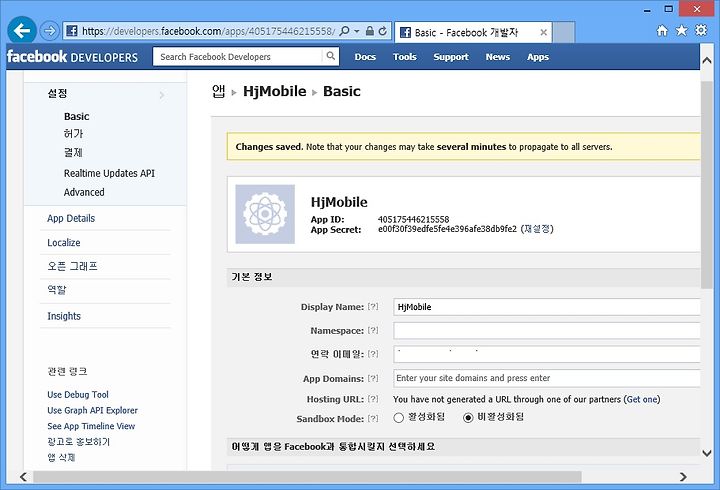Click the Namespace input field
Image resolution: width=720 pixels, height=490 pixels.
click(x=547, y=330)
